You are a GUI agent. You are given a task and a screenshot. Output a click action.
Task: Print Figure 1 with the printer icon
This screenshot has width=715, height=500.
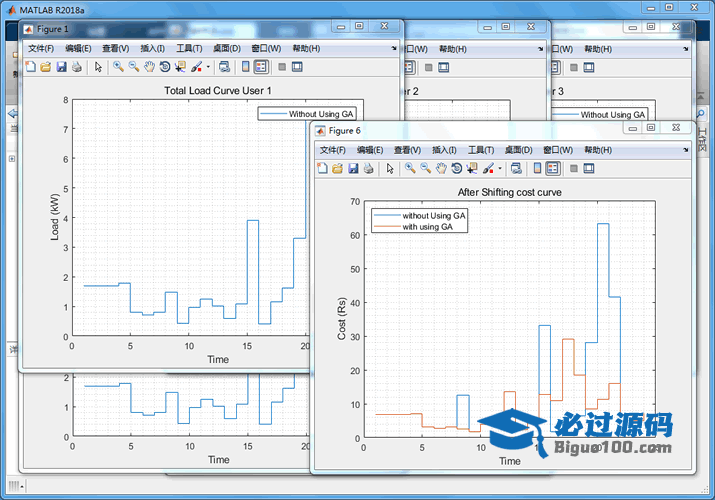click(77, 67)
